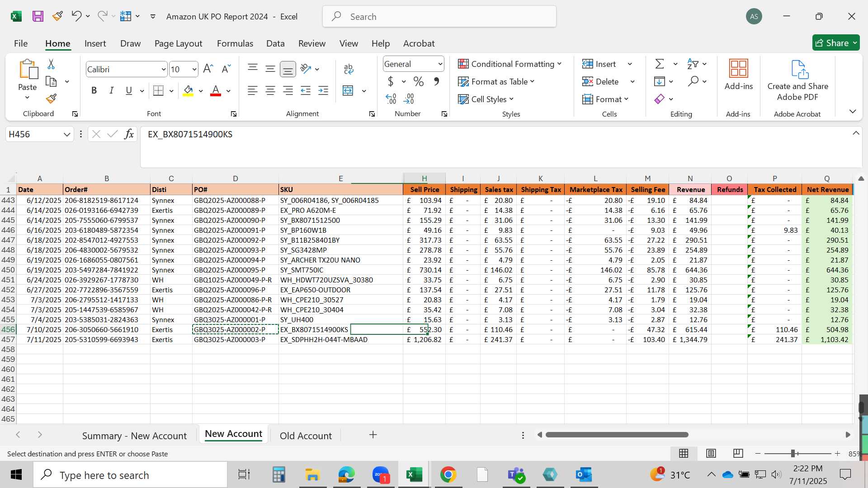Viewport: 868px width, 488px height.
Task: Expand the formula bar chevron
Action: (x=856, y=133)
